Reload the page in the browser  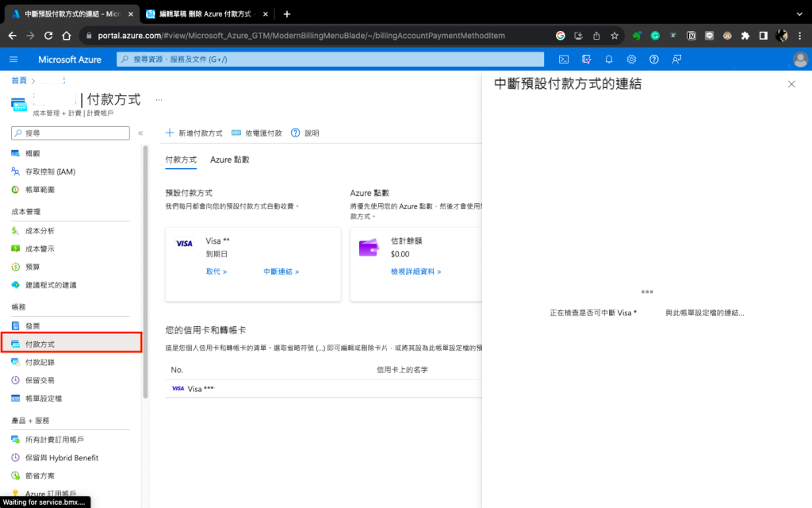[x=48, y=36]
